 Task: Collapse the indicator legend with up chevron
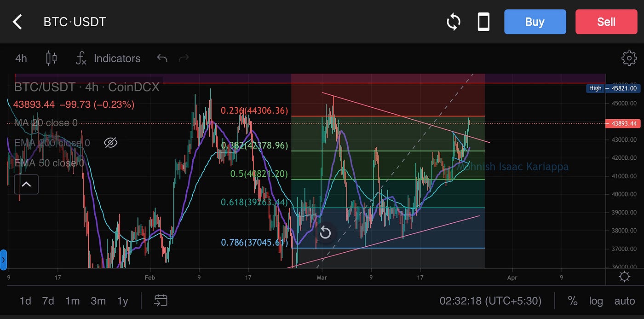(26, 185)
